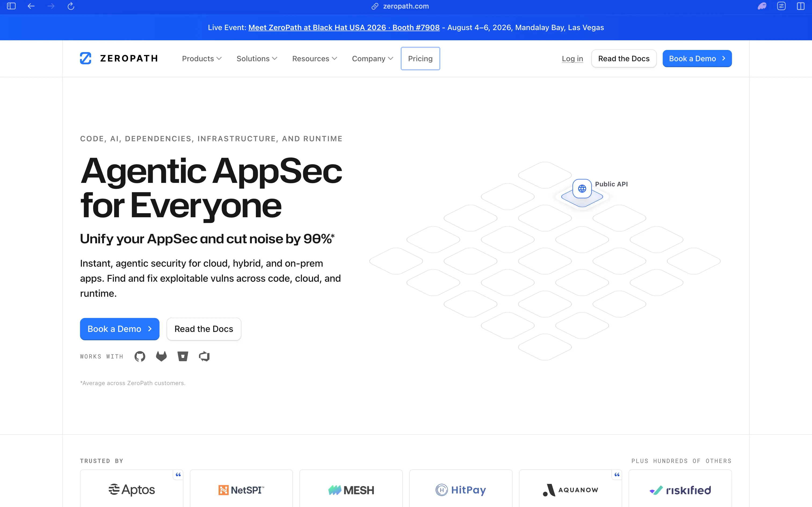Select the HitPay customer card
Image resolution: width=812 pixels, height=507 pixels.
click(x=461, y=488)
